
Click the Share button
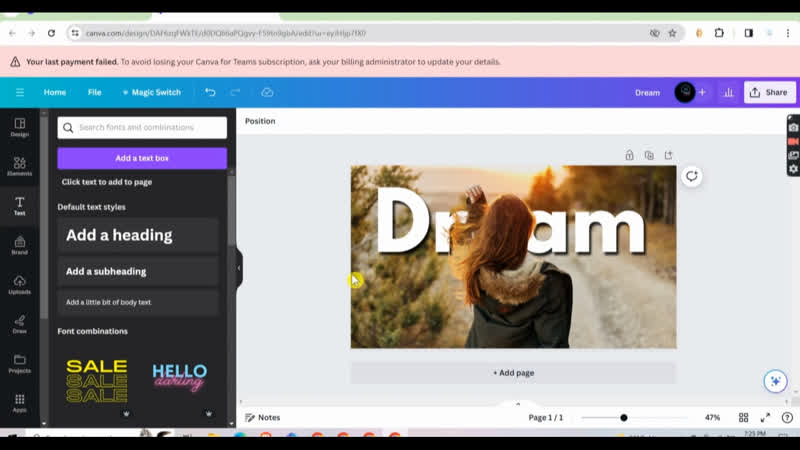pyautogui.click(x=769, y=92)
